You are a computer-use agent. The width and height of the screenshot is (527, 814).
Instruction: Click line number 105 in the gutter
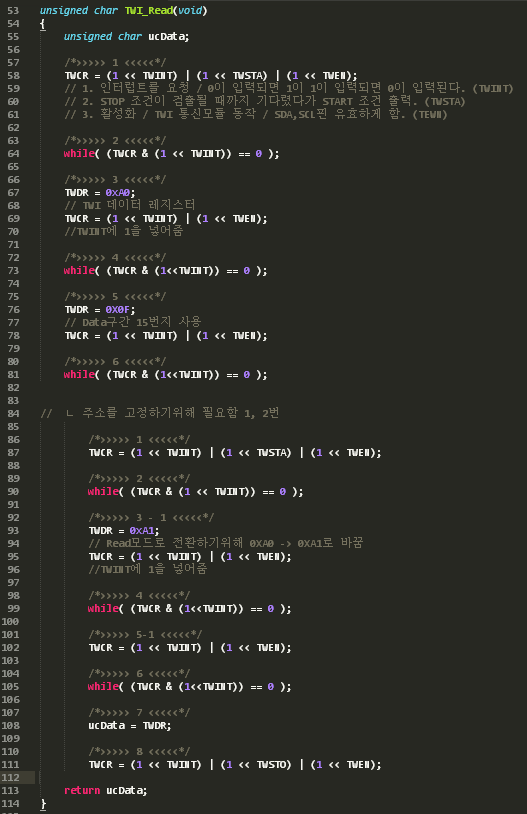(x=10, y=687)
